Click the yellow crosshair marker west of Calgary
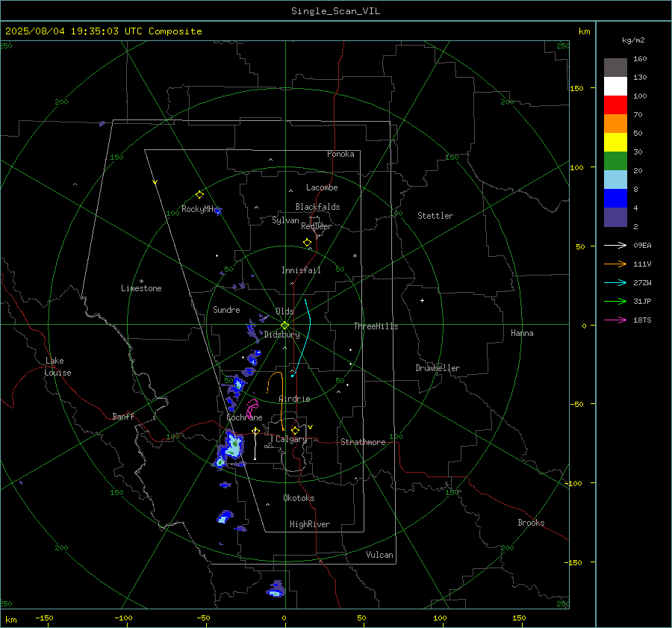Screen dimensions: 672x628 (x=255, y=431)
